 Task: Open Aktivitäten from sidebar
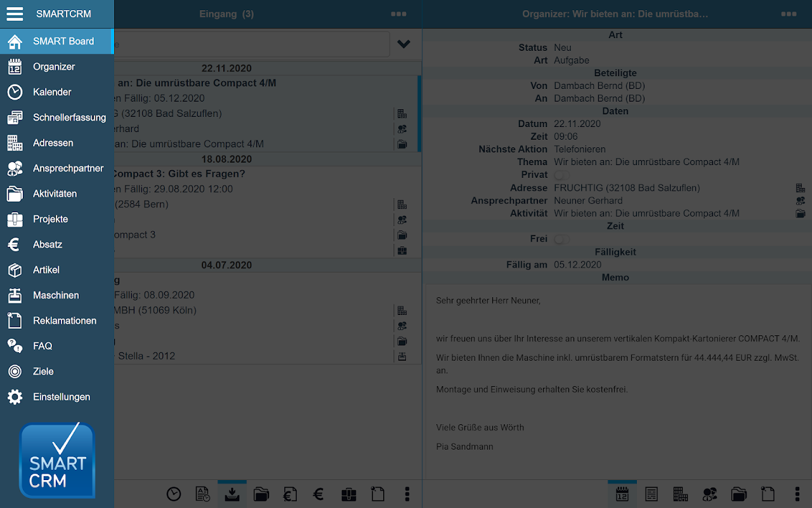pos(57,194)
